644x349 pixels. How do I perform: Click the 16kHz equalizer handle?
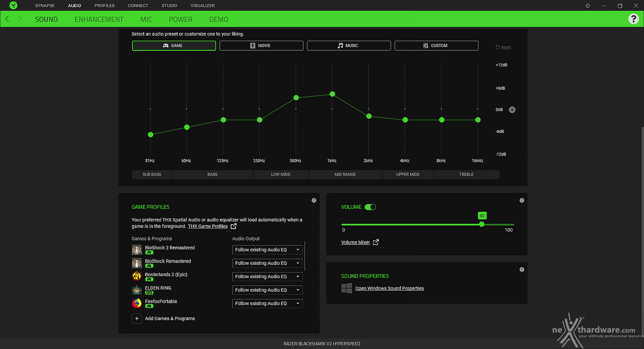[478, 120]
